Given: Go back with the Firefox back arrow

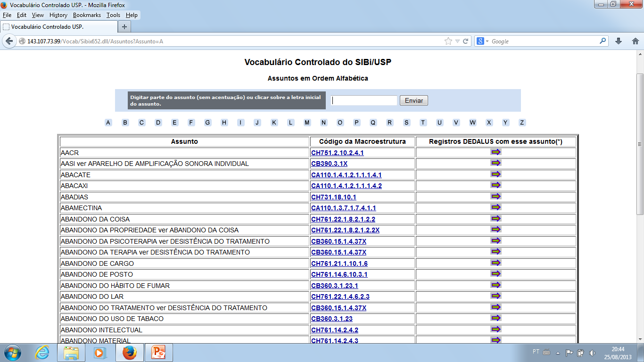Looking at the screenshot, I should click(x=9, y=41).
